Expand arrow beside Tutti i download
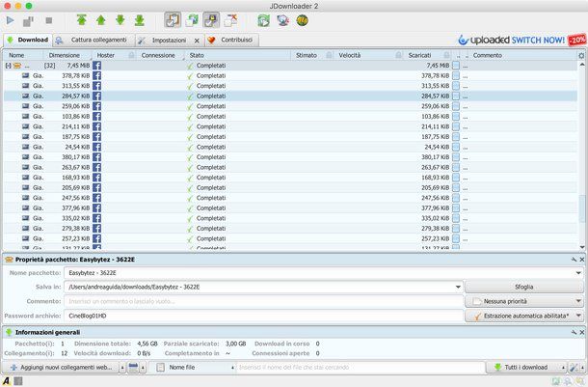This screenshot has width=588, height=387. [563, 368]
